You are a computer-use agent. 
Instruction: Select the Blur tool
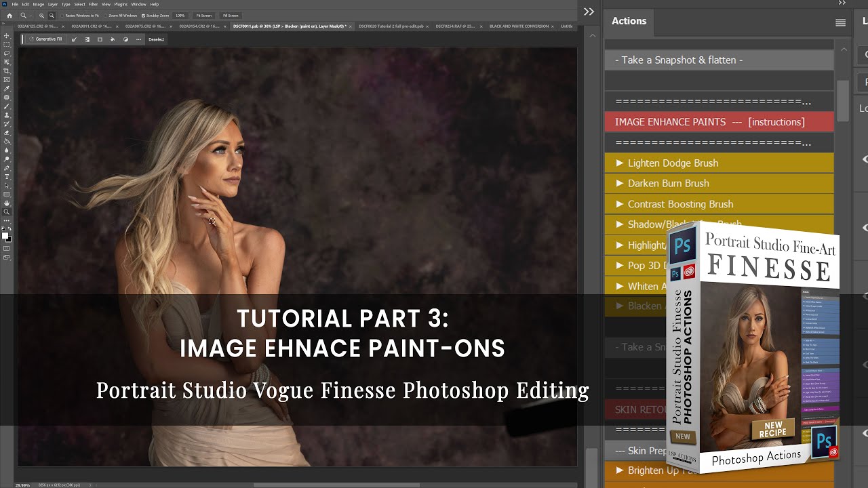[x=7, y=149]
